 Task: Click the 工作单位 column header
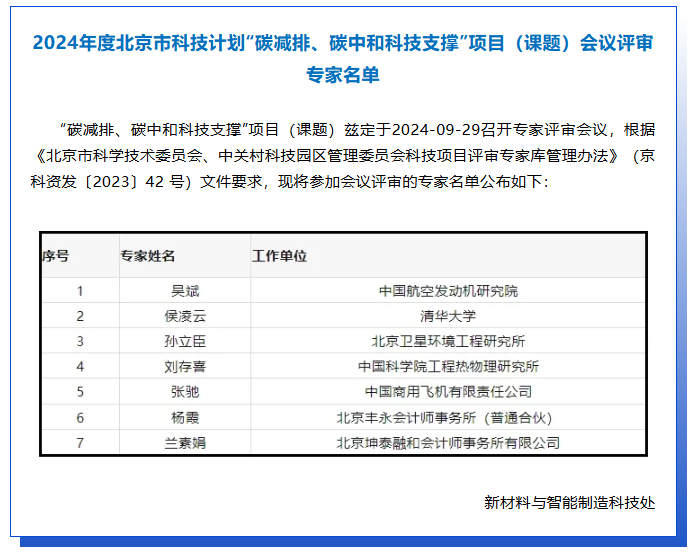(280, 256)
